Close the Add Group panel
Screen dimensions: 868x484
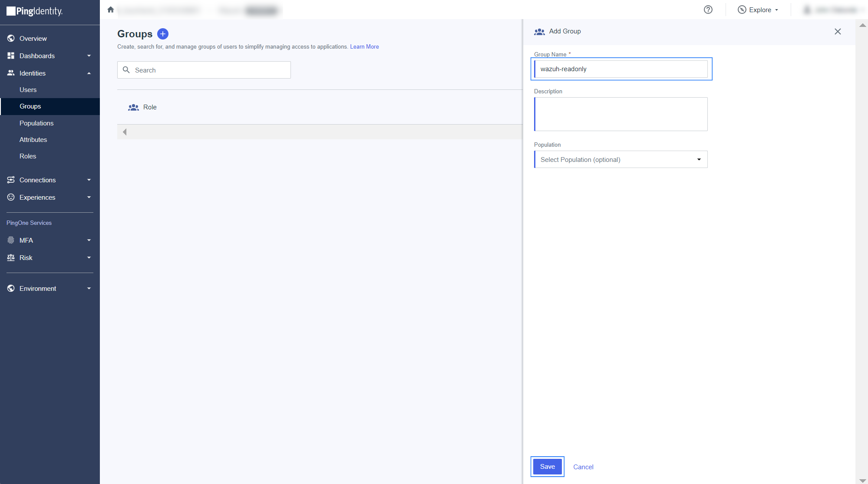[x=838, y=31]
